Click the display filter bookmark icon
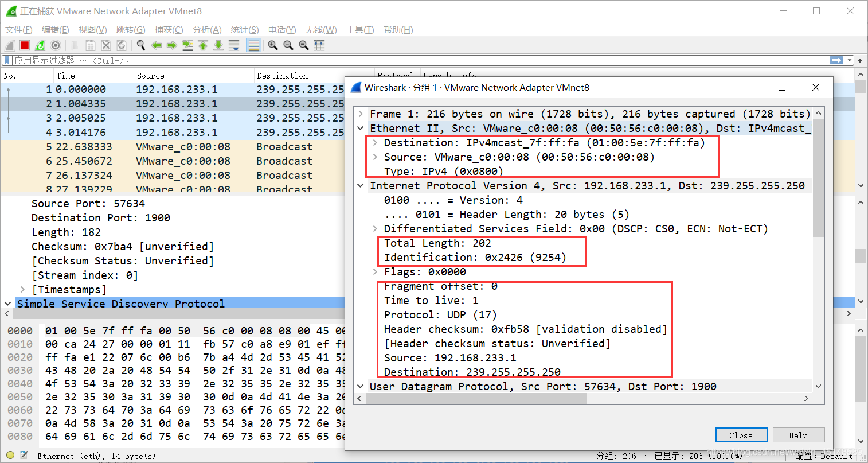The image size is (868, 463). click(7, 60)
